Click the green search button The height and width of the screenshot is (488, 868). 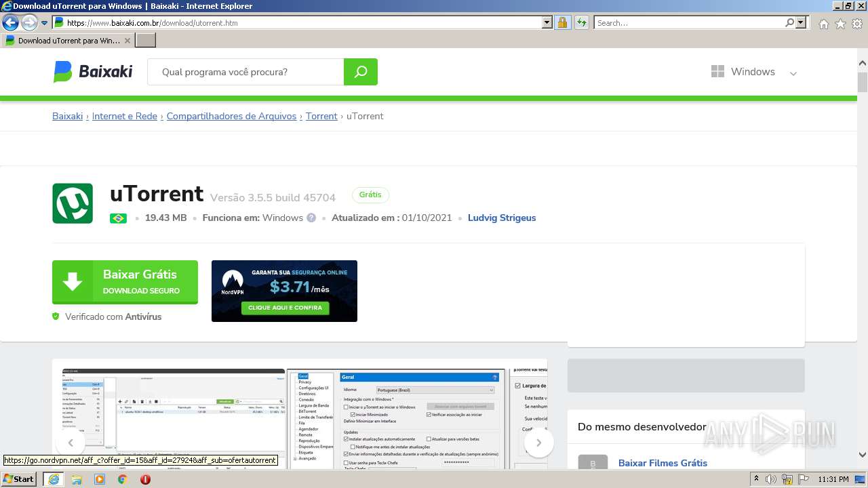tap(361, 72)
